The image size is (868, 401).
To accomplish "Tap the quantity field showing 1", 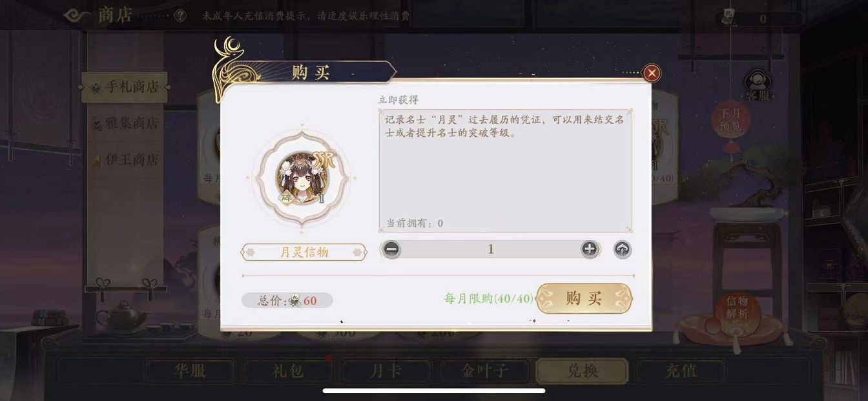I will click(490, 249).
